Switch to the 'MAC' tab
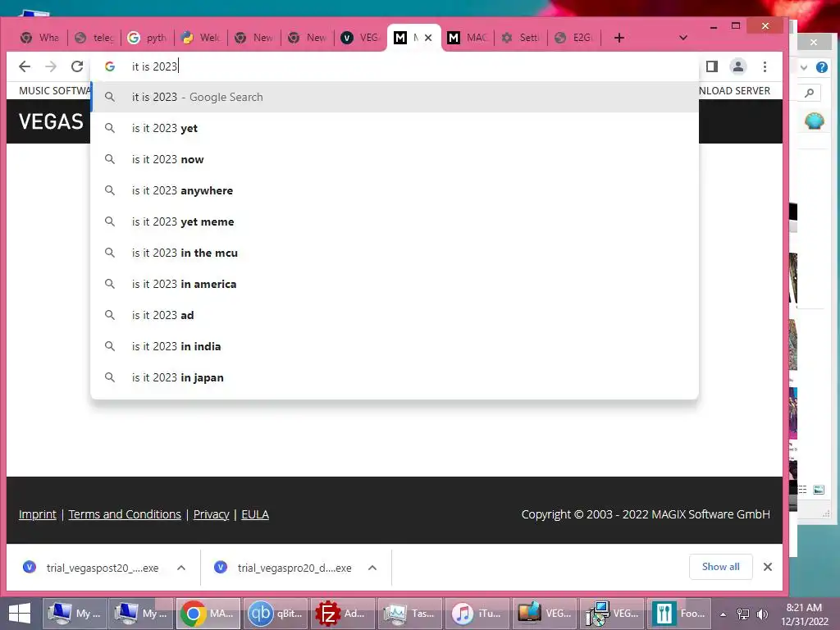 468,38
